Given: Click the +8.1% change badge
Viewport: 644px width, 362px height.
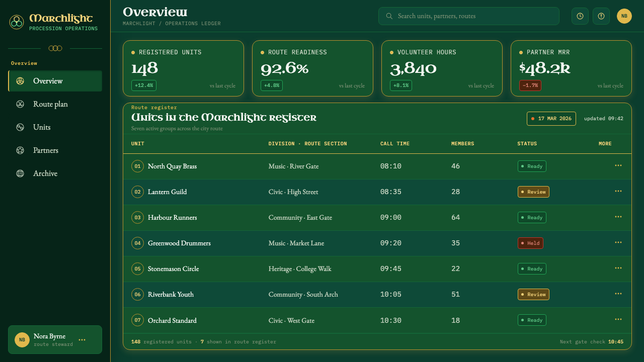Looking at the screenshot, I should point(401,85).
